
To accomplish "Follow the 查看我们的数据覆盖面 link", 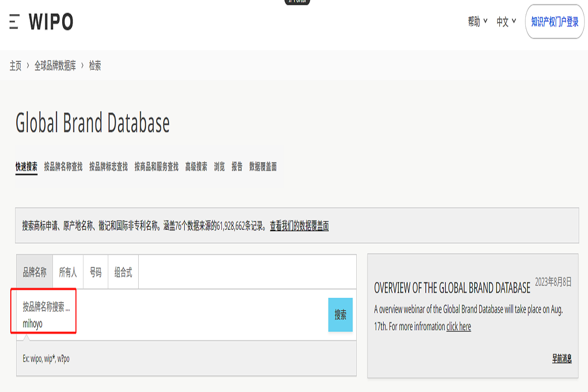I will click(x=299, y=226).
